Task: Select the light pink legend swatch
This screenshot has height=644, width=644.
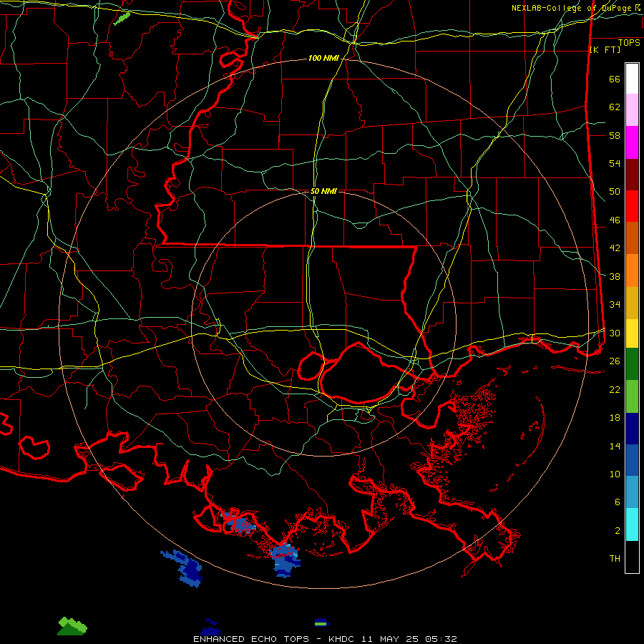Action: coord(632,109)
